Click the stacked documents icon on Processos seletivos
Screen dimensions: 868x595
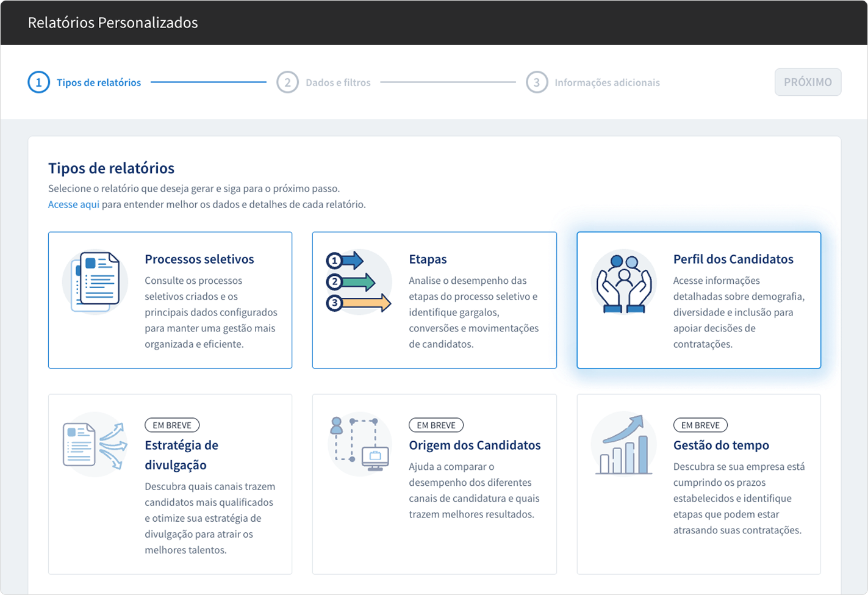[95, 281]
